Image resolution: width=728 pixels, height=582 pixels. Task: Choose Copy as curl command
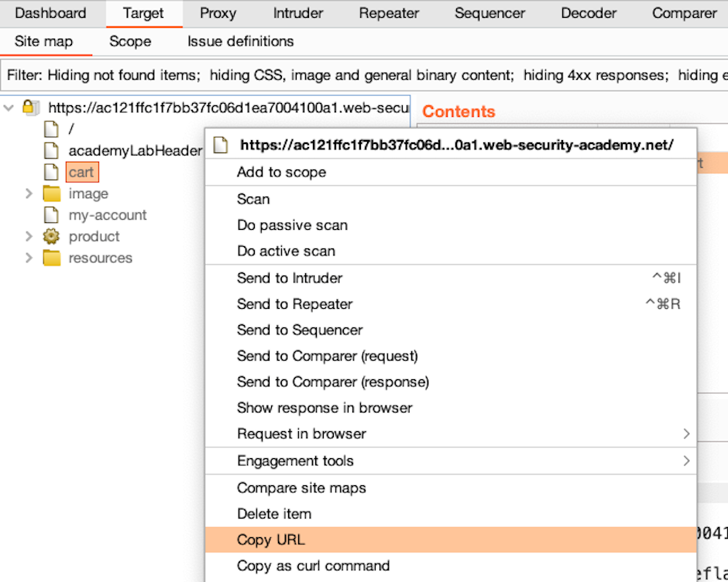[x=451, y=566]
